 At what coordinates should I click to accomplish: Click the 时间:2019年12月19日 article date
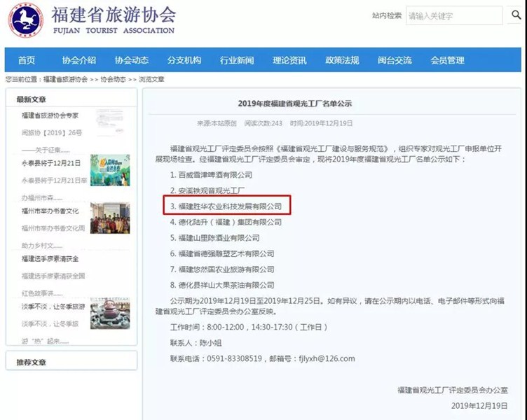pyautogui.click(x=321, y=123)
